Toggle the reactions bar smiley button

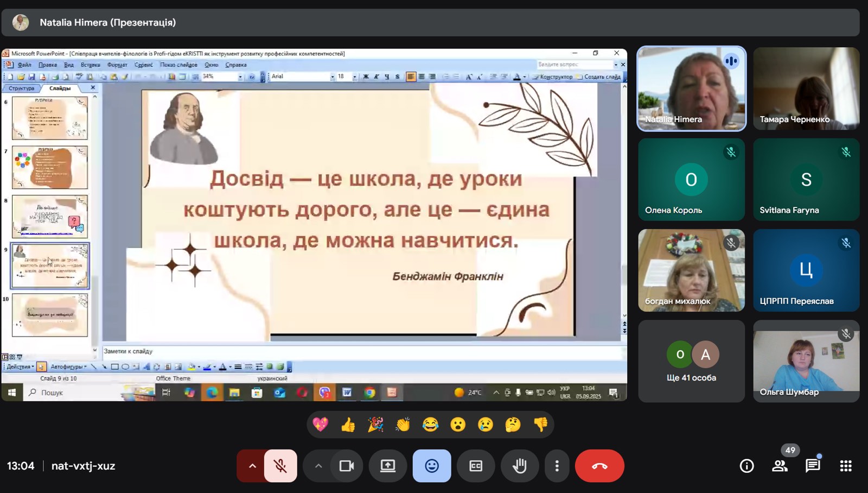pos(432,466)
